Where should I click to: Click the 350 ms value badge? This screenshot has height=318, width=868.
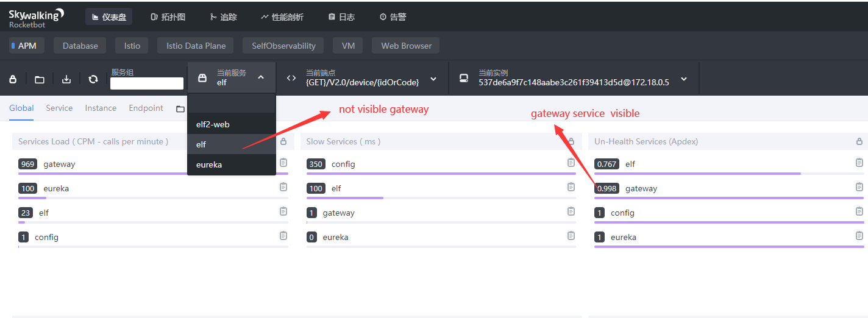[x=316, y=164]
